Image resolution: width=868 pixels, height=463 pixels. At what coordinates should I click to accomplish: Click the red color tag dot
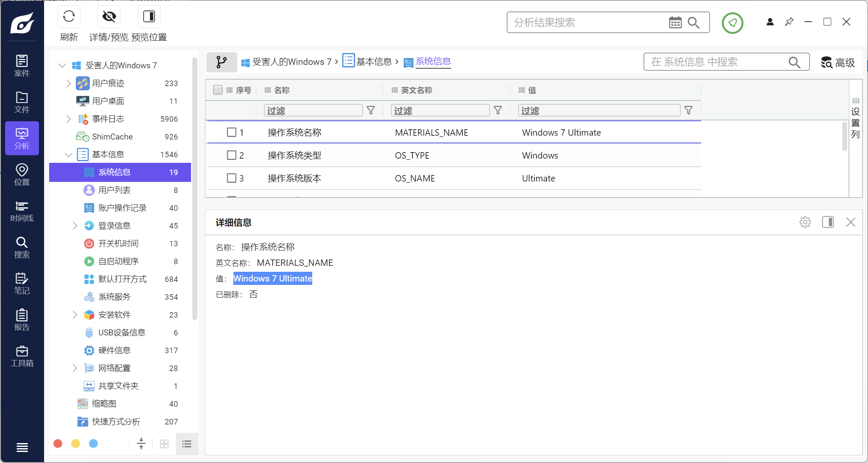[58, 443]
